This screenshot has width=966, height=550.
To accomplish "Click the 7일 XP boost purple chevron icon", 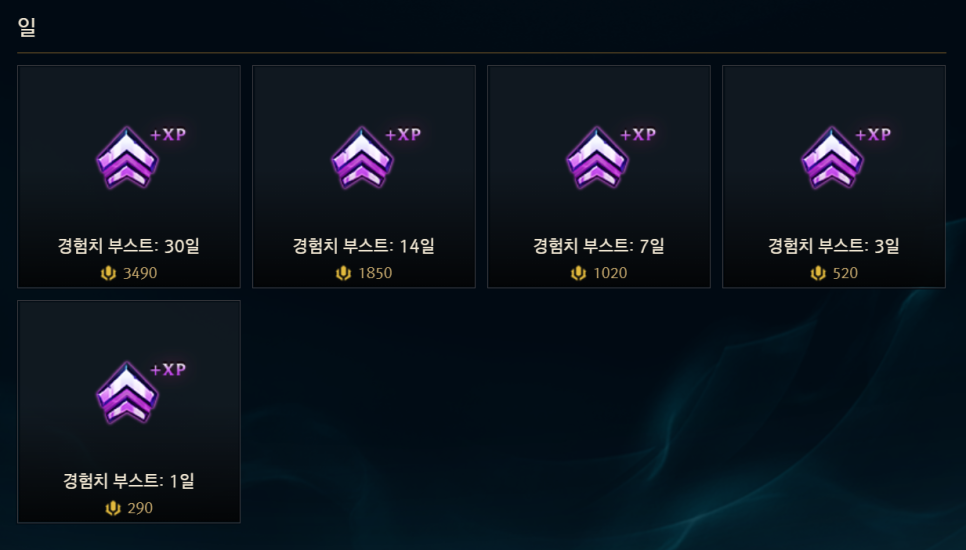I will pyautogui.click(x=598, y=158).
